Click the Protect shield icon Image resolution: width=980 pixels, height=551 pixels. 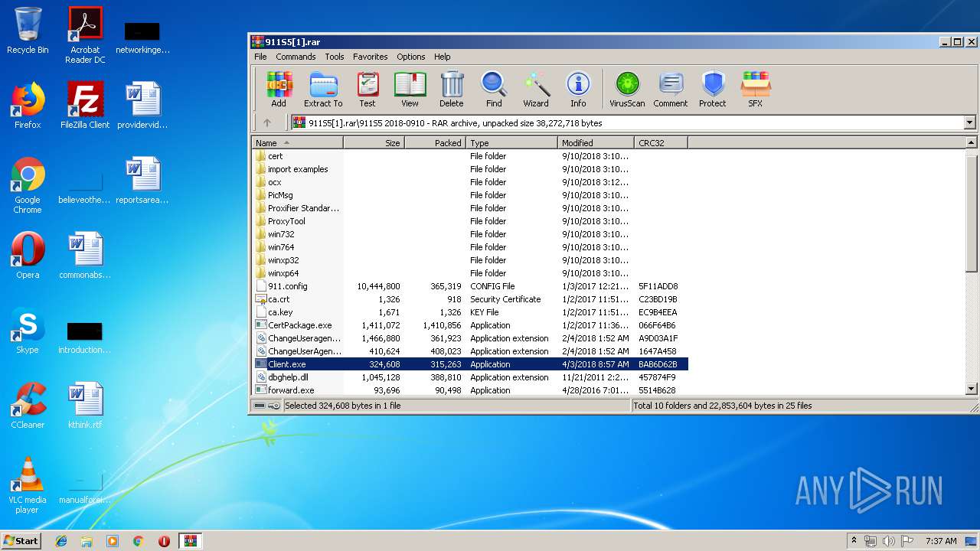[x=712, y=90]
